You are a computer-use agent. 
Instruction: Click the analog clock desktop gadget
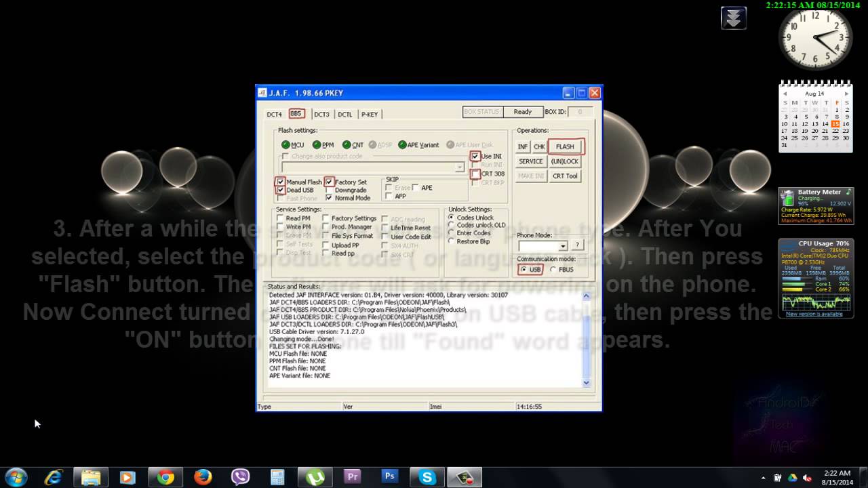(x=816, y=39)
